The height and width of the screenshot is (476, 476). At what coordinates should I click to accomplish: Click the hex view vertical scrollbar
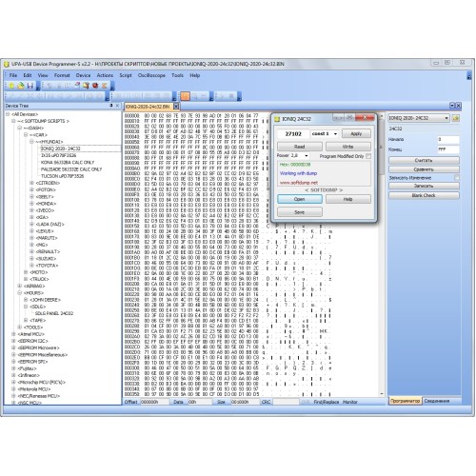pyautogui.click(x=382, y=254)
